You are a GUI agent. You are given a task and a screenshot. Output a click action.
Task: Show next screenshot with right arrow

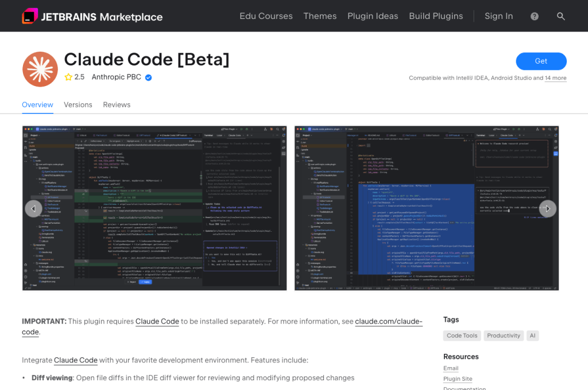click(547, 209)
